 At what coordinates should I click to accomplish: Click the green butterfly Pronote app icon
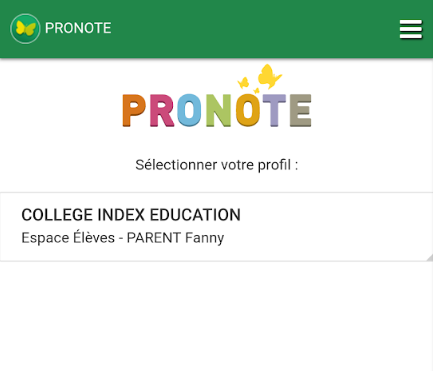pyautogui.click(x=25, y=29)
